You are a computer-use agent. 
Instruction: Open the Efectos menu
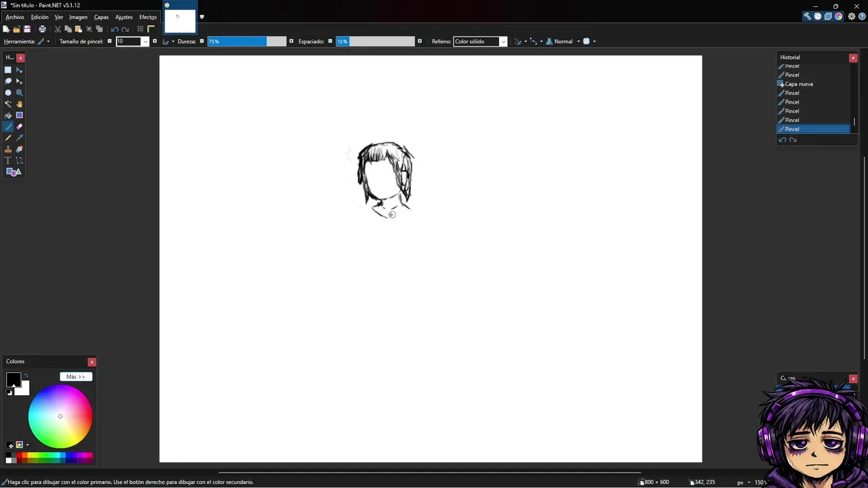148,17
